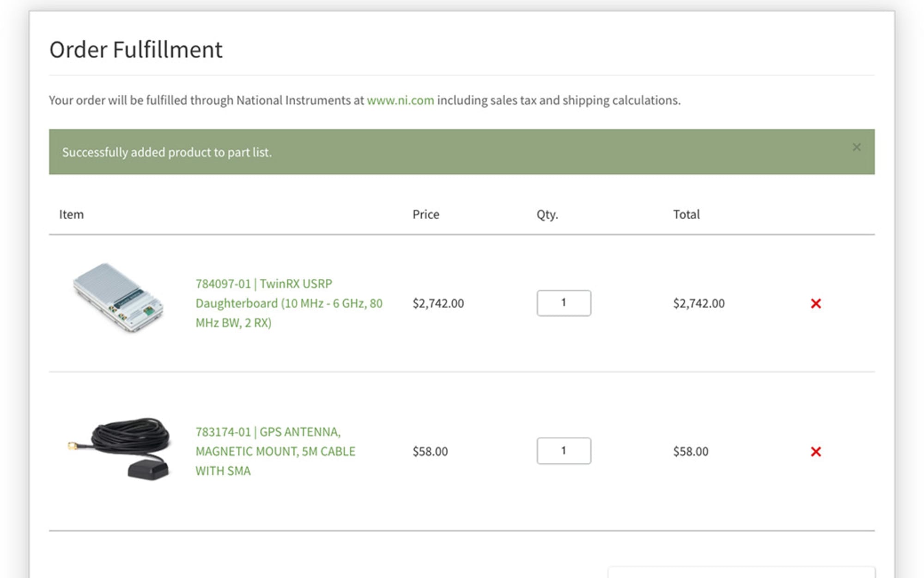Screen dimensions: 924x578
Task: Focus the TwinRX quantity input field
Action: (x=564, y=303)
